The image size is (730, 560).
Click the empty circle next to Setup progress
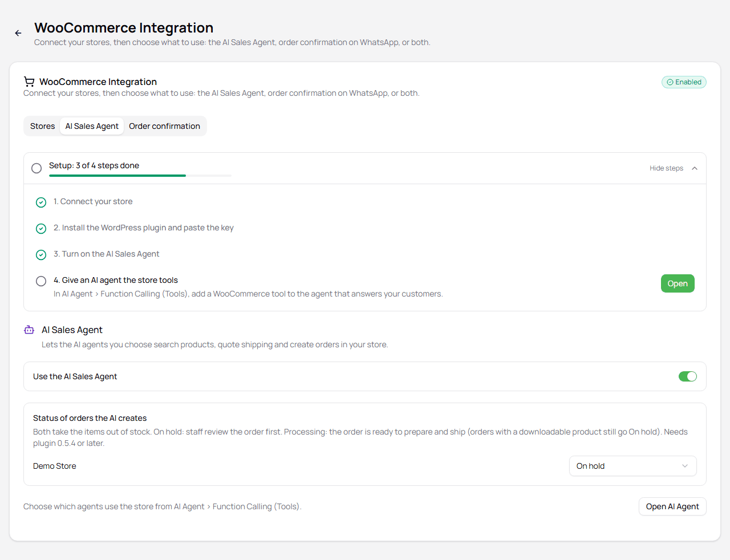[x=36, y=168]
